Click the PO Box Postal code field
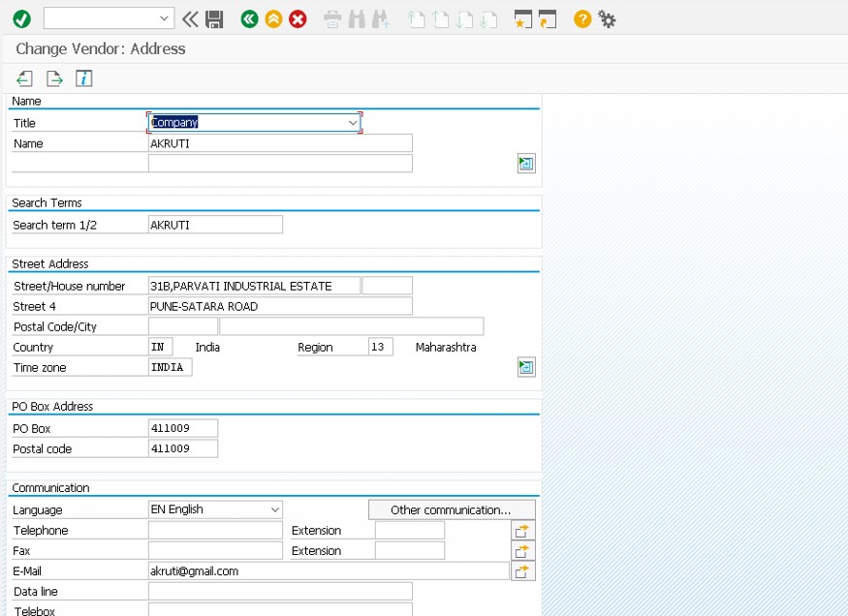 pos(183,448)
